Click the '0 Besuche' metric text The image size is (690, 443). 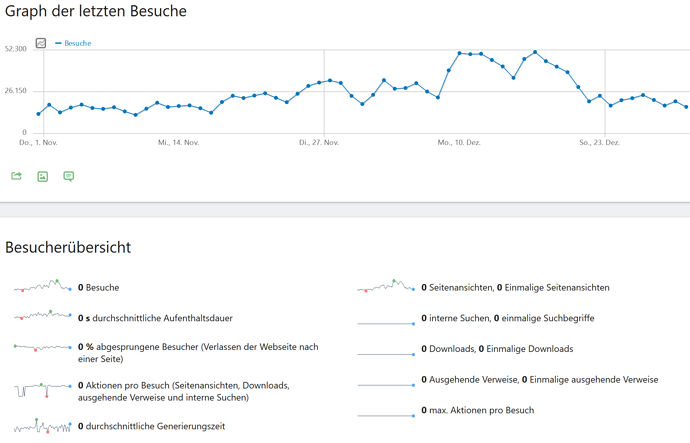99,287
